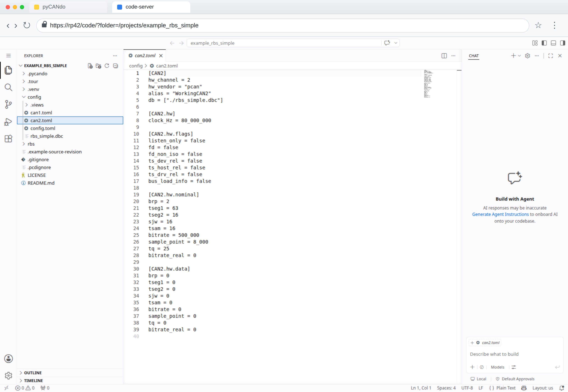Start a new chat with plus icon
568x392 pixels.
(x=513, y=56)
